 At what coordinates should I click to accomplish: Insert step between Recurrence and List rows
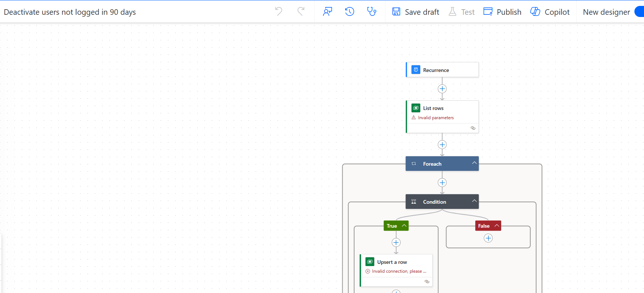point(442,89)
